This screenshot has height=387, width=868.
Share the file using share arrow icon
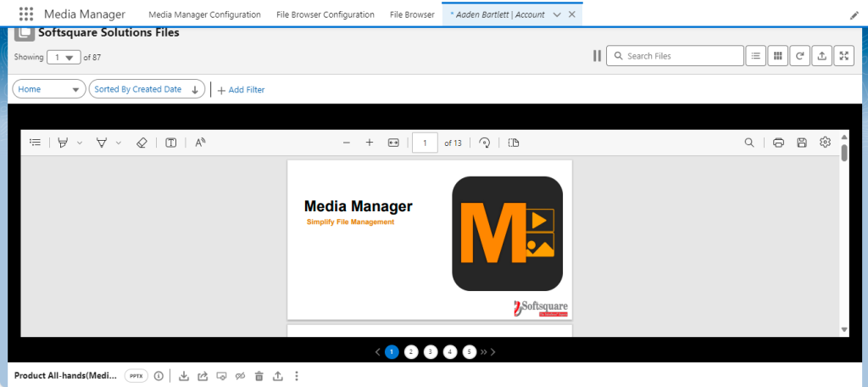pyautogui.click(x=203, y=376)
